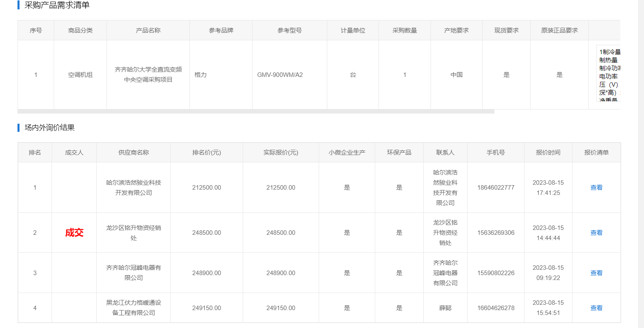View quote list for 黑龙江伏力格暖通设备
The image size is (644, 328).
click(x=596, y=308)
